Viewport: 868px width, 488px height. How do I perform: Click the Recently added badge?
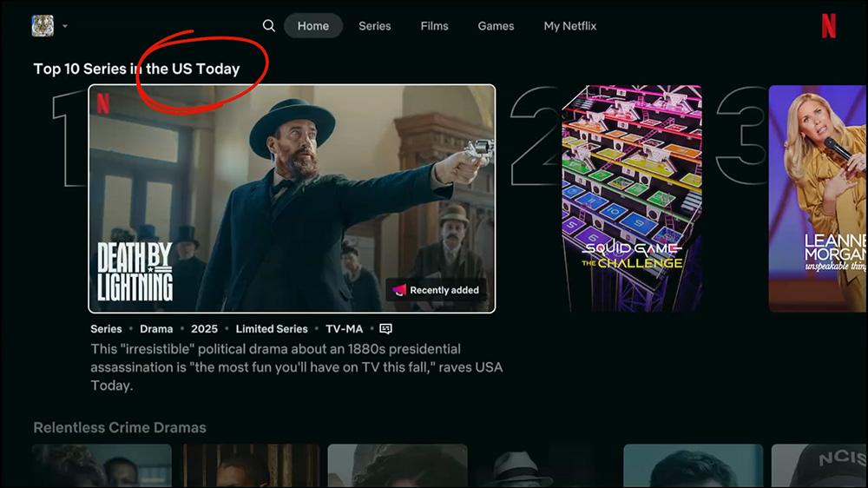click(437, 290)
